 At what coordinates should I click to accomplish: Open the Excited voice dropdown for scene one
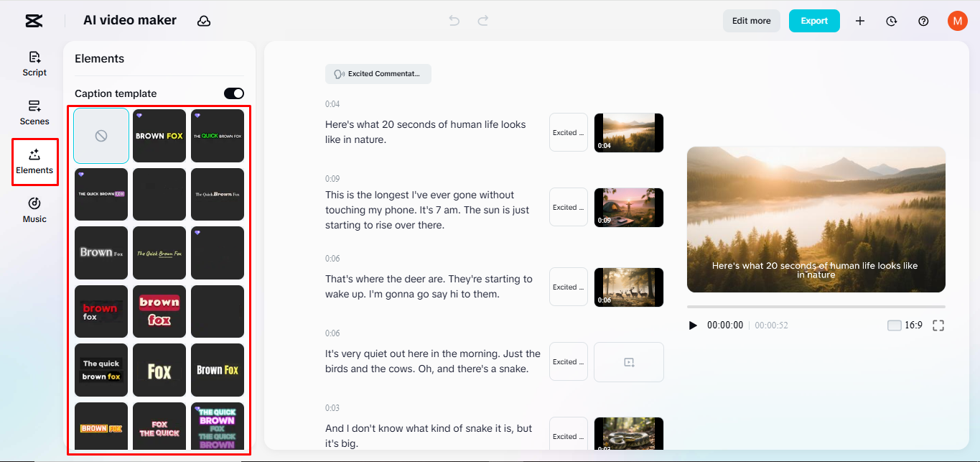[568, 132]
